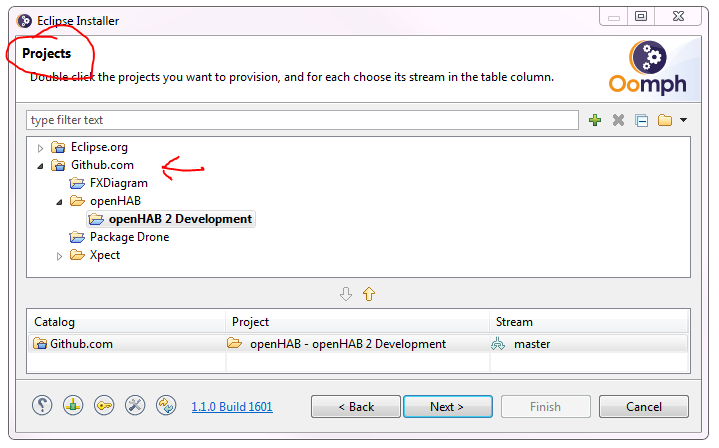Collapse the openHAB folder node
Screen dimensions: 719x448
59,202
